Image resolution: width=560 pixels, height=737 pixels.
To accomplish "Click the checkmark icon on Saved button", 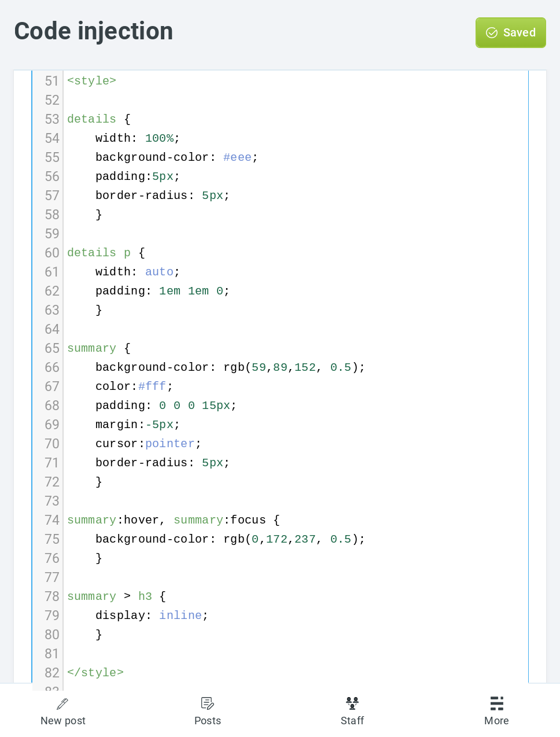I will (x=492, y=33).
